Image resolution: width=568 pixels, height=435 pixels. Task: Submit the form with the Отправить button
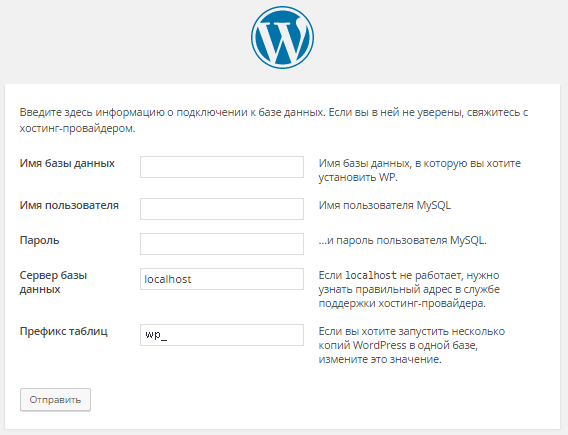55,400
